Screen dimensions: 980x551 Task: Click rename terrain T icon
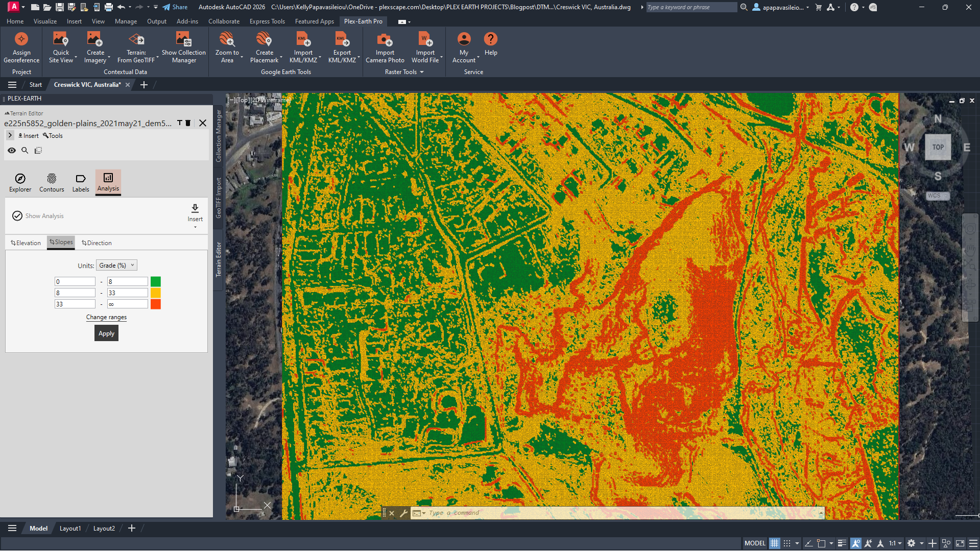pyautogui.click(x=180, y=123)
